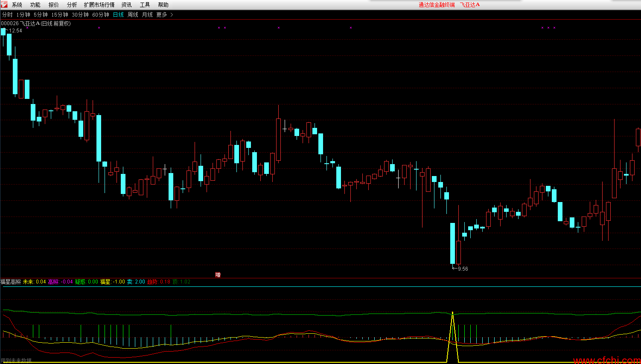Click the 9.56 low price label

[x=463, y=269]
